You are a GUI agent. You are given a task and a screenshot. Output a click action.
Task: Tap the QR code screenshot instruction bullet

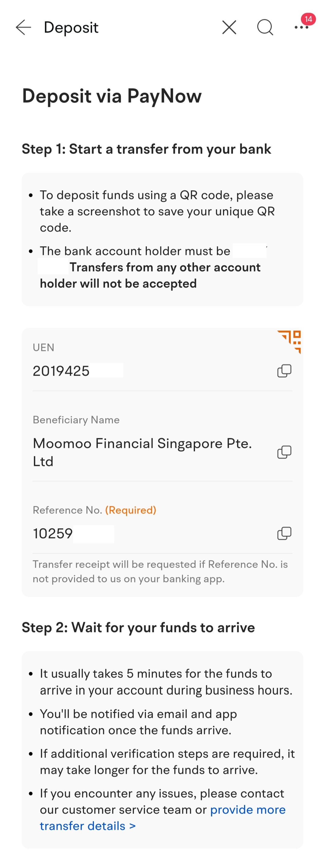coord(157,211)
